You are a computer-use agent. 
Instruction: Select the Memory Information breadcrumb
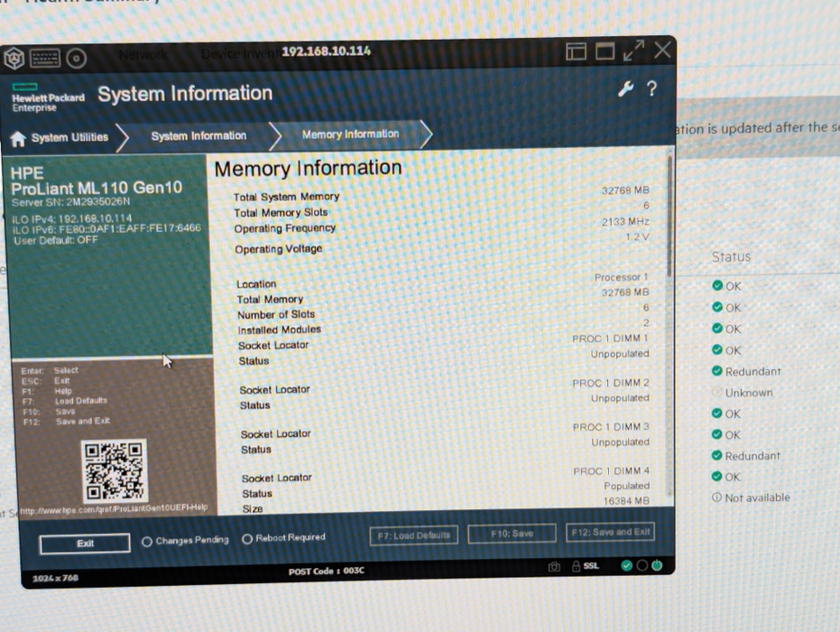350,134
